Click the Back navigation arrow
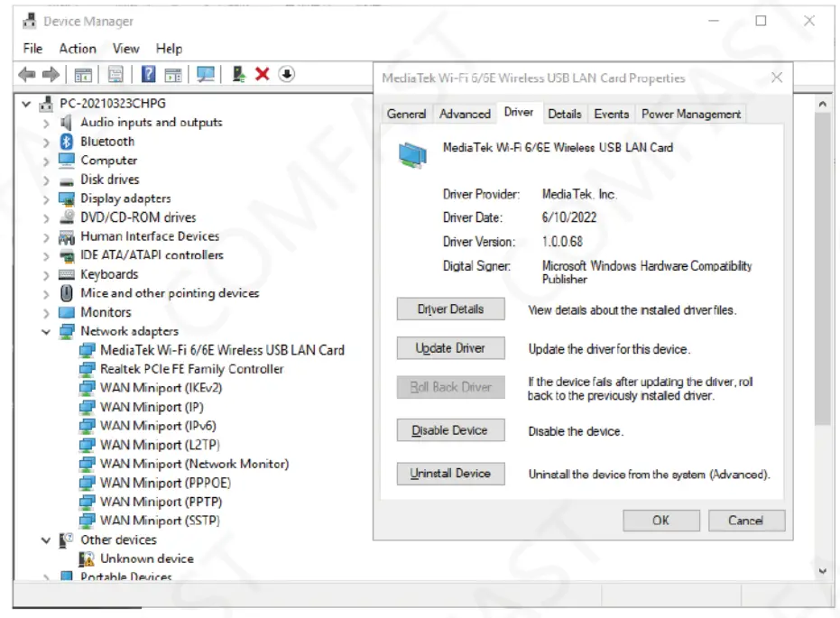This screenshot has height=618, width=840. [x=25, y=74]
